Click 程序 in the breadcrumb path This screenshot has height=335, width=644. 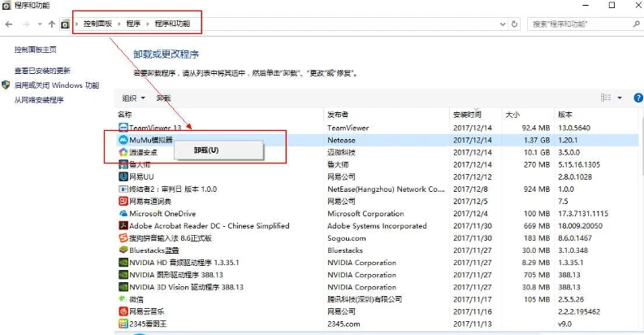(x=133, y=24)
